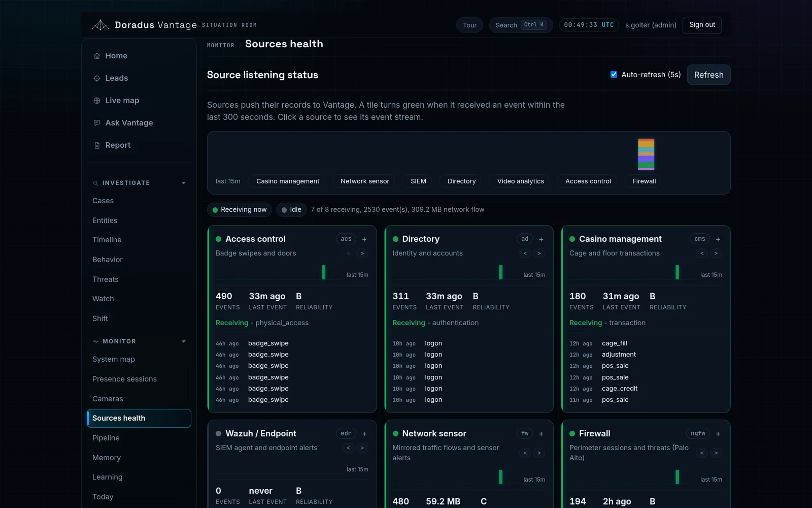Screen dimensions: 812x508
Task: Open Timeline in sidebar
Action: pyautogui.click(x=139, y=240)
